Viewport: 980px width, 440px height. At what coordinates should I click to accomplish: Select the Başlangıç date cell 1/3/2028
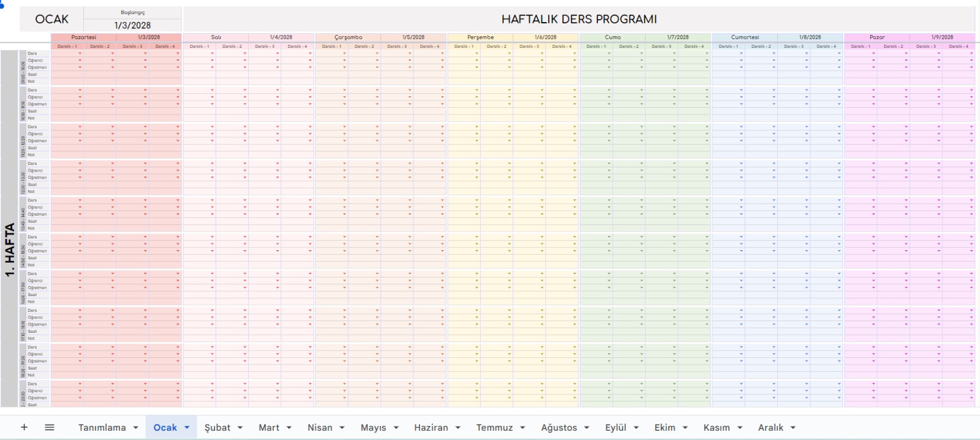(132, 25)
